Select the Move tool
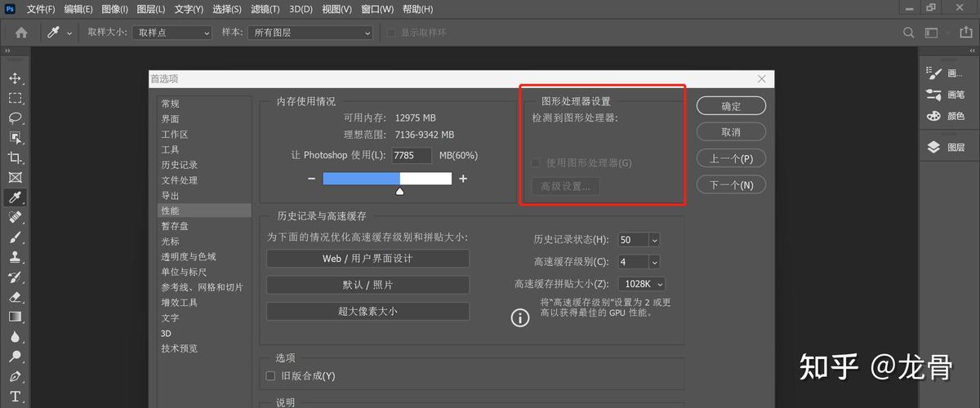Image resolution: width=980 pixels, height=408 pixels. tap(15, 78)
